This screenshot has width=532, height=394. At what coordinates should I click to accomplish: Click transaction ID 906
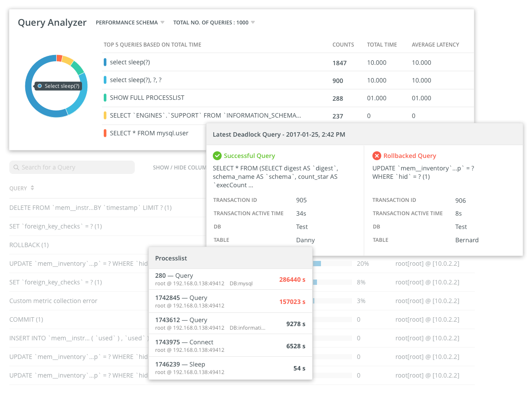[x=461, y=201]
